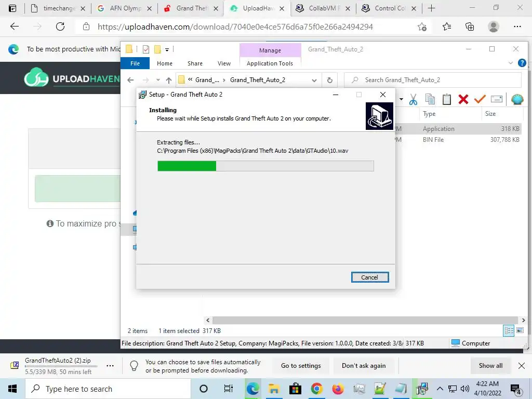Open the dropdown arrow left of scissors icon
The width and height of the screenshot is (532, 399).
(402, 99)
